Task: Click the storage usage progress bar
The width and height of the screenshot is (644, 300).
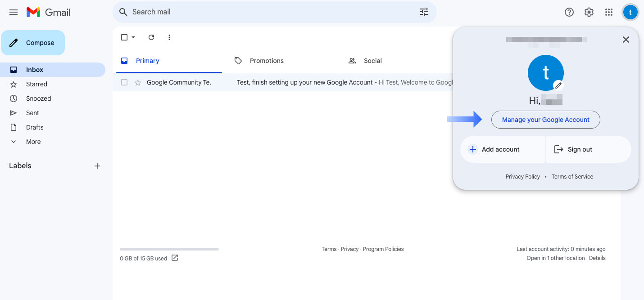Action: tap(169, 249)
